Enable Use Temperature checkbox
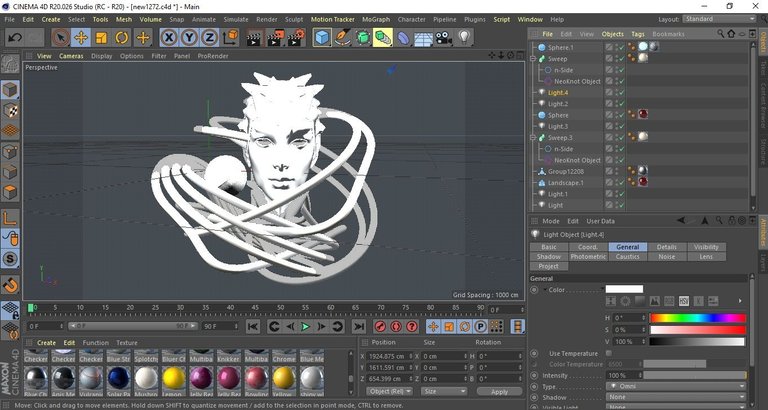 pos(609,353)
